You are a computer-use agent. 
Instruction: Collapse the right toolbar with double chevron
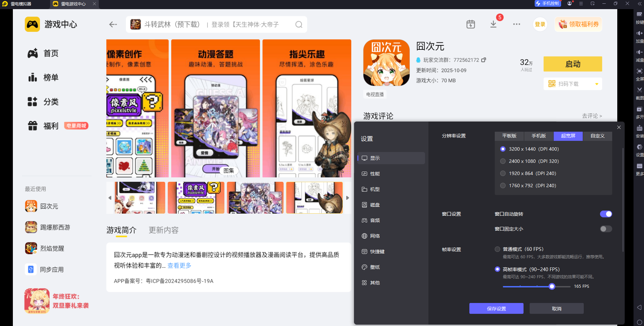(x=639, y=3)
